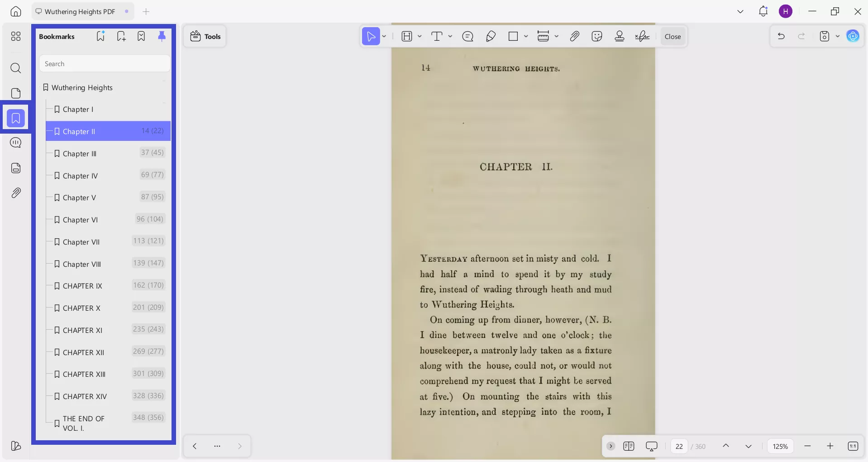Image resolution: width=868 pixels, height=462 pixels.
Task: Click the page number field 22
Action: pos(679,446)
